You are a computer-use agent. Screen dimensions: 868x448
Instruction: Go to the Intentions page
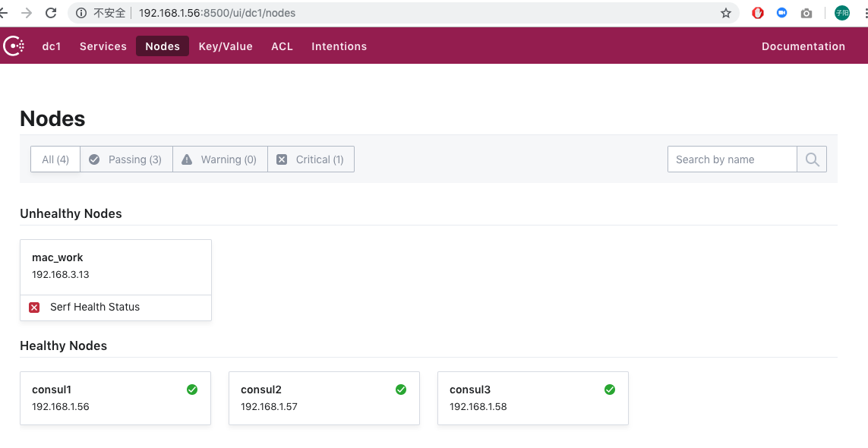(339, 46)
